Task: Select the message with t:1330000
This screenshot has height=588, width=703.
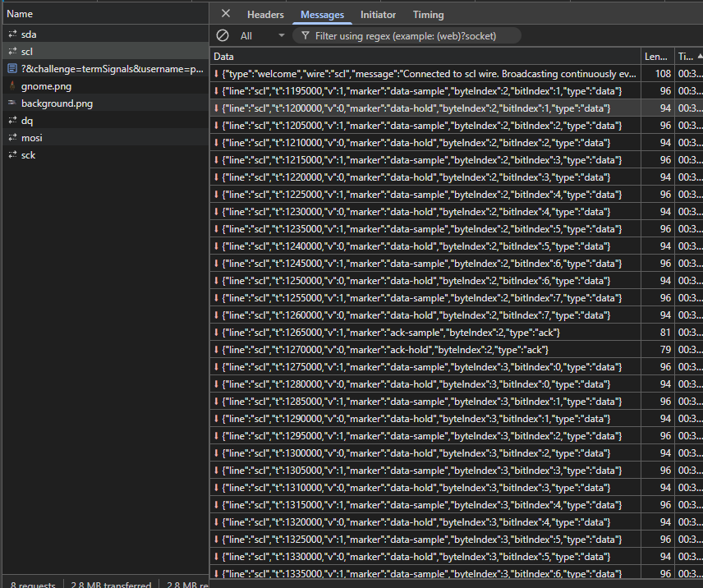Action: 457,557
